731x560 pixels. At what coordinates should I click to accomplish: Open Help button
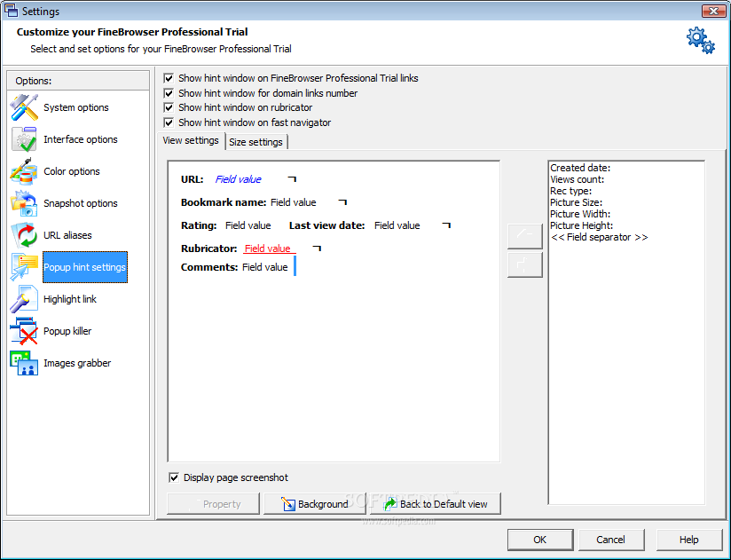tap(689, 540)
